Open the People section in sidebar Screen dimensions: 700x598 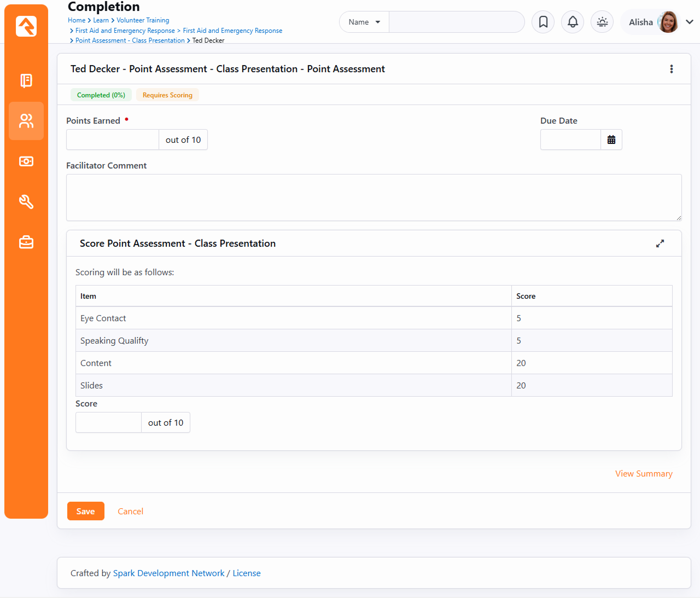click(26, 121)
